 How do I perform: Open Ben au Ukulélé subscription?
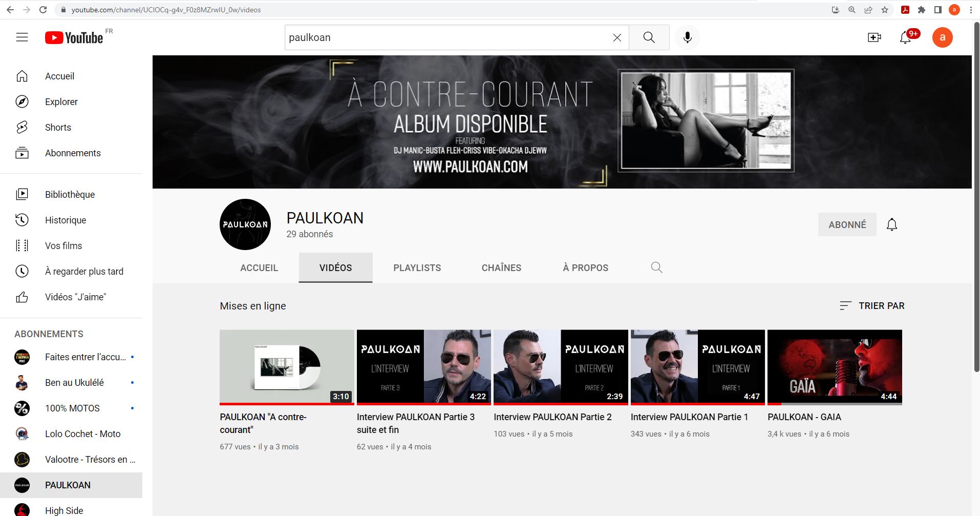click(x=71, y=383)
